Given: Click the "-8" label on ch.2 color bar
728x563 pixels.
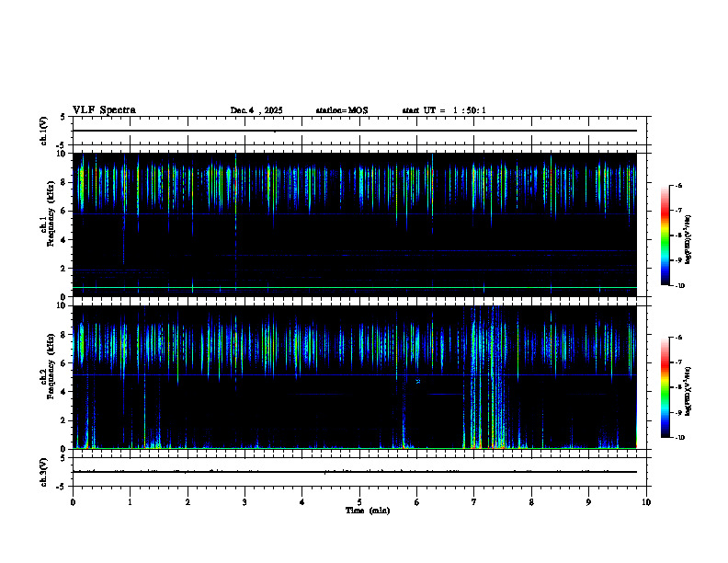Looking at the screenshot, I should (678, 387).
